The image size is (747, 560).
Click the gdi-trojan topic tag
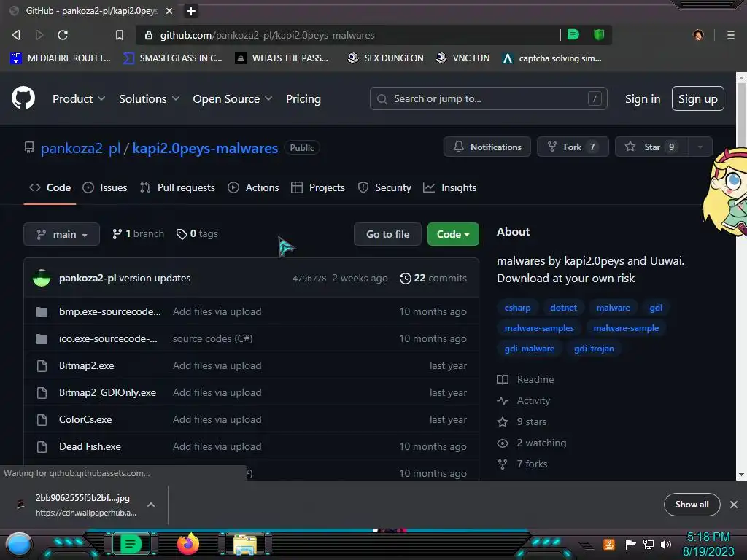(x=594, y=349)
